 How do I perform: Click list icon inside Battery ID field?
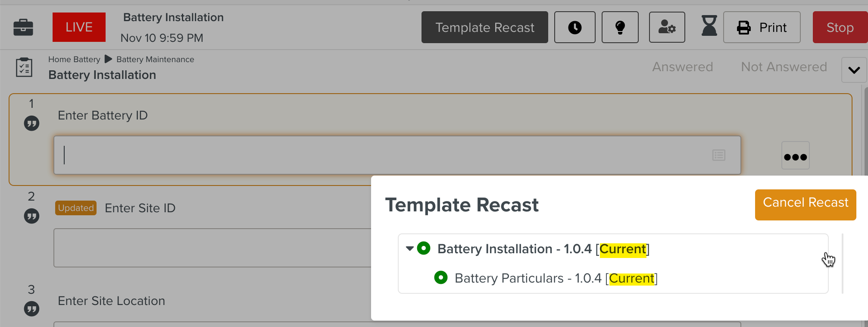click(x=718, y=155)
